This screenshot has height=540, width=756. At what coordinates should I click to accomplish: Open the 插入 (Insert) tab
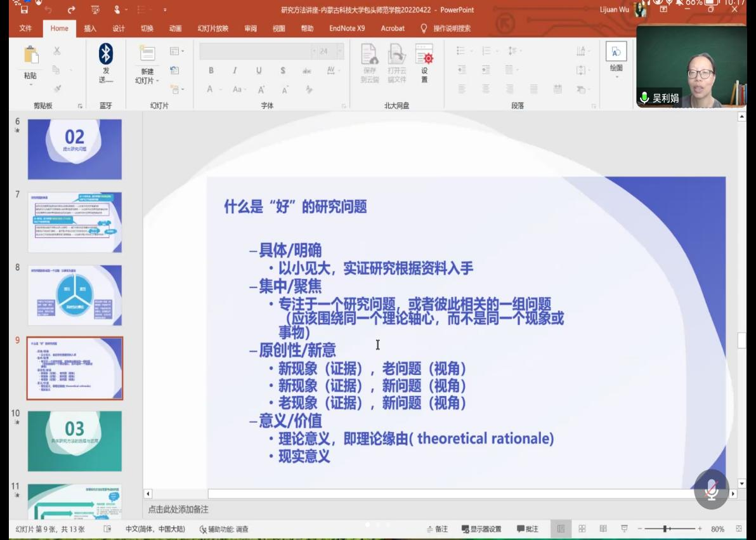tap(90, 29)
